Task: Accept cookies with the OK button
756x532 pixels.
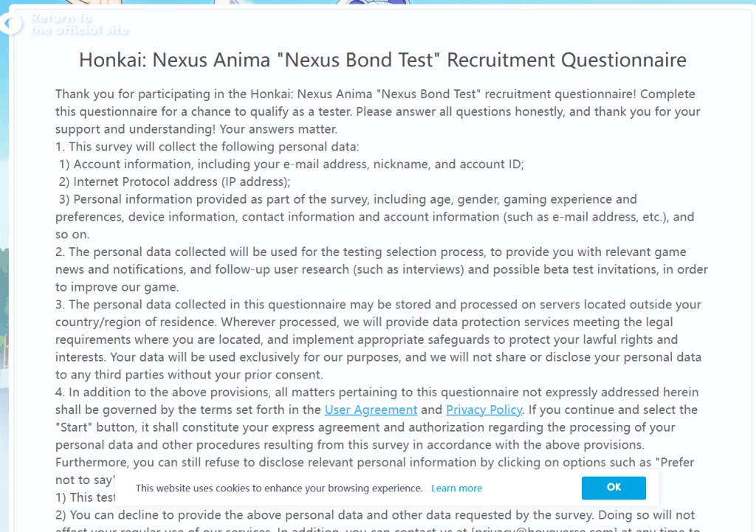Action: [x=614, y=488]
